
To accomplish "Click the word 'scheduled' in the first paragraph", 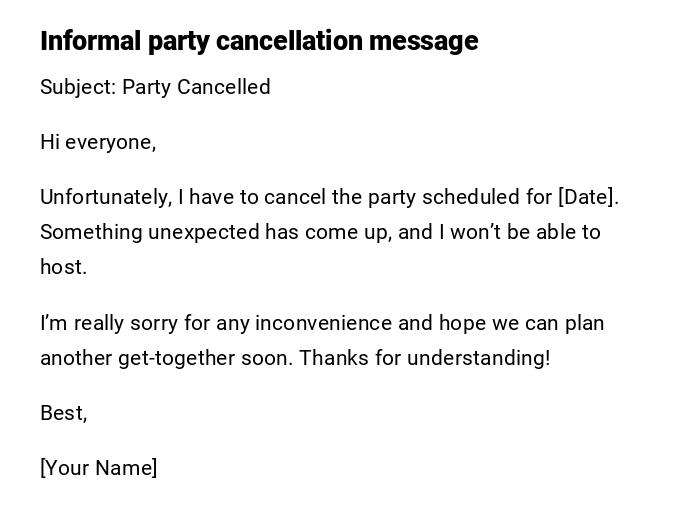I will click(x=450, y=197).
